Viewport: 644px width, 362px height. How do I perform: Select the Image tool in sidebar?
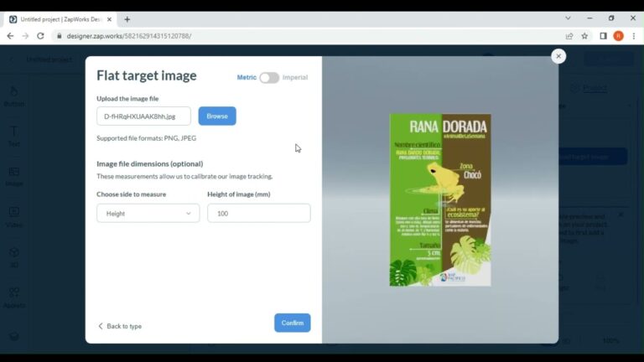point(14,177)
